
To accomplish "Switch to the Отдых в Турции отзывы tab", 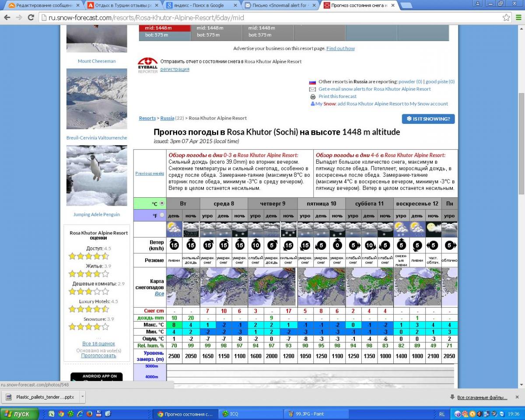I will point(123,6).
